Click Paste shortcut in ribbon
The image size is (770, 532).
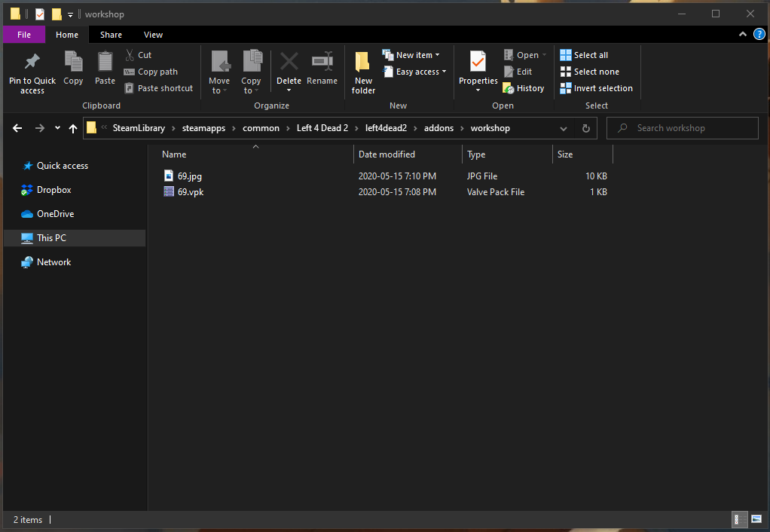click(158, 88)
